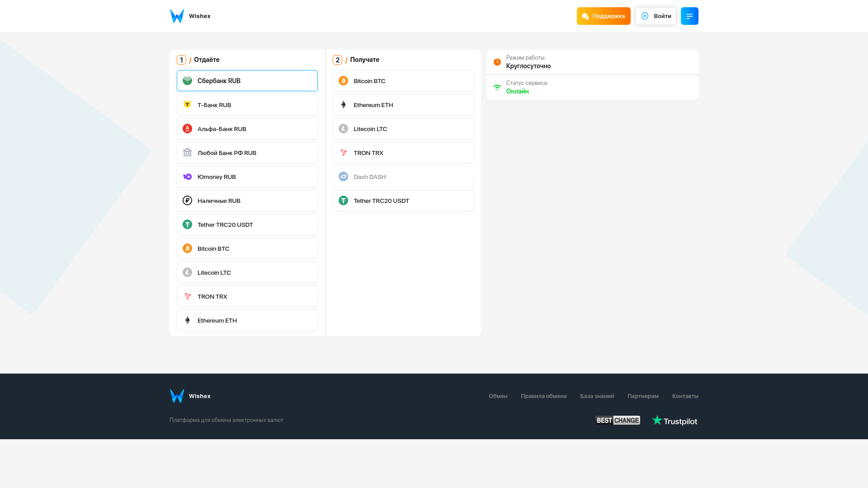Click the Круглосуточно working hours text
868x488 pixels.
coord(528,66)
